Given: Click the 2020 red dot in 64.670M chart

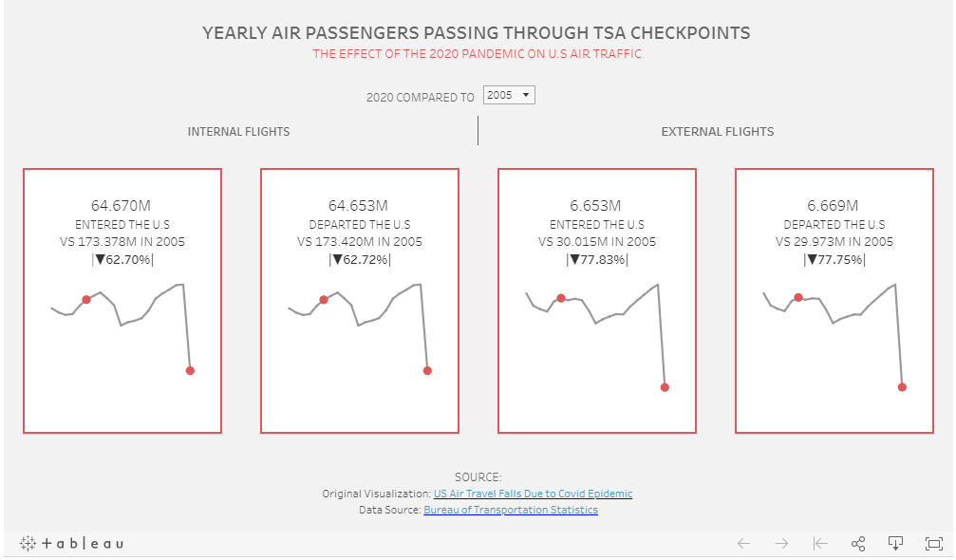Looking at the screenshot, I should [x=190, y=370].
